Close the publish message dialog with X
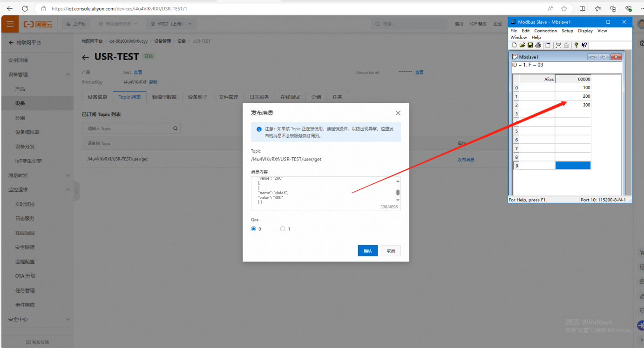 coord(398,113)
